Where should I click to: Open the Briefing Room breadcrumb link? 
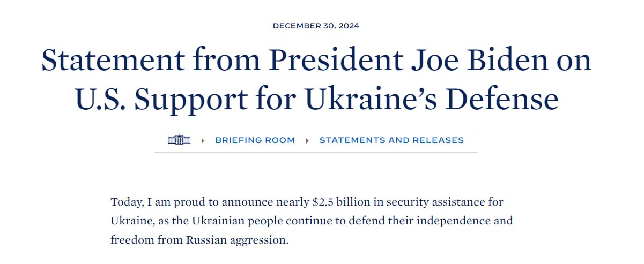click(255, 140)
